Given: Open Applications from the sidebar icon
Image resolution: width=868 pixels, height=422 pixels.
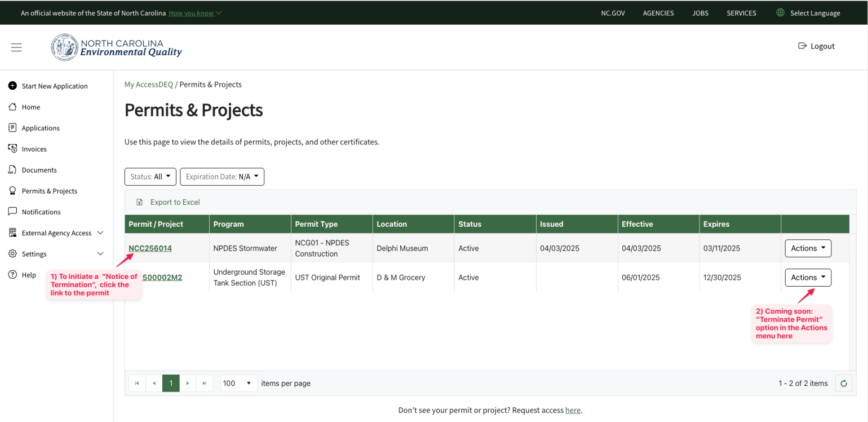Looking at the screenshot, I should click(12, 128).
